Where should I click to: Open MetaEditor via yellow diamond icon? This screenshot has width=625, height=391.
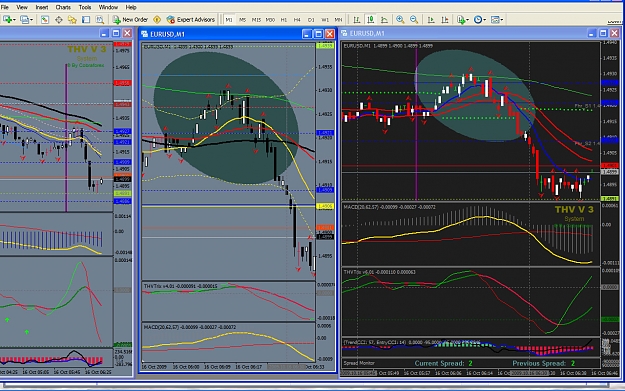[x=157, y=20]
